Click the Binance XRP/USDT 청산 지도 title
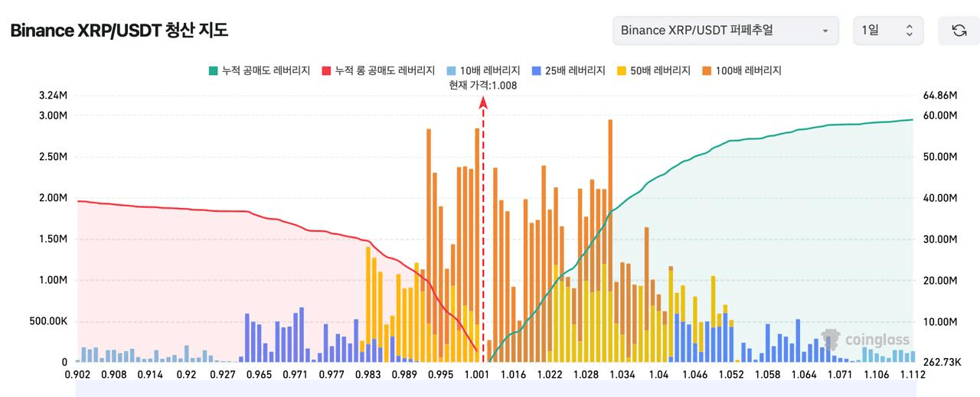This screenshot has height=397, width=980. (x=119, y=31)
